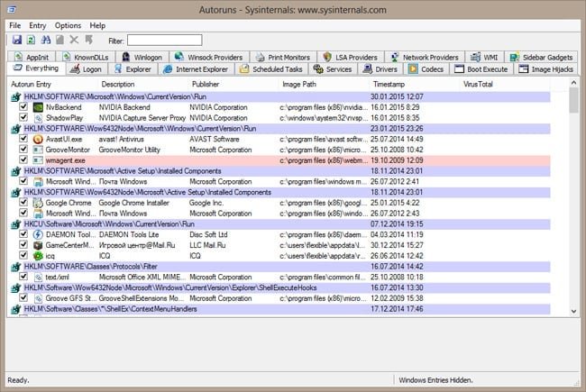Click the text/xml entry icon

click(38, 278)
